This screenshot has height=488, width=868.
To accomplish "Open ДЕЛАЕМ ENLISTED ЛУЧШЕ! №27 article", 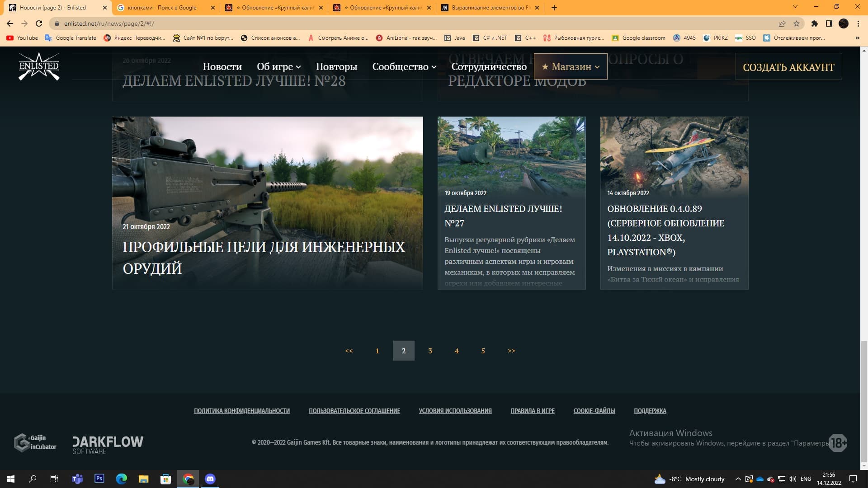I will 512,203.
